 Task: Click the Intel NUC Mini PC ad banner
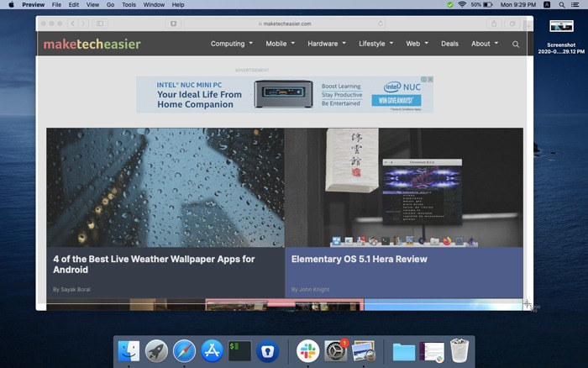point(285,95)
